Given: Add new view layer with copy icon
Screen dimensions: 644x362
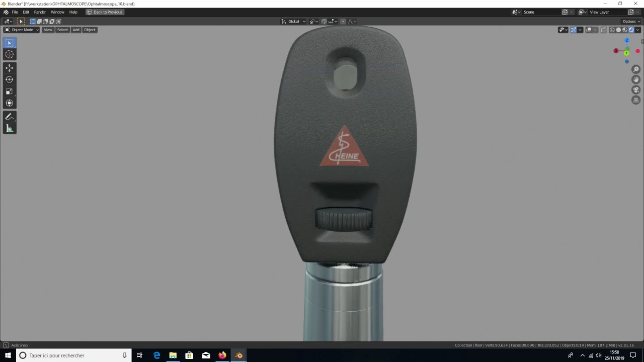Looking at the screenshot, I should pyautogui.click(x=631, y=12).
